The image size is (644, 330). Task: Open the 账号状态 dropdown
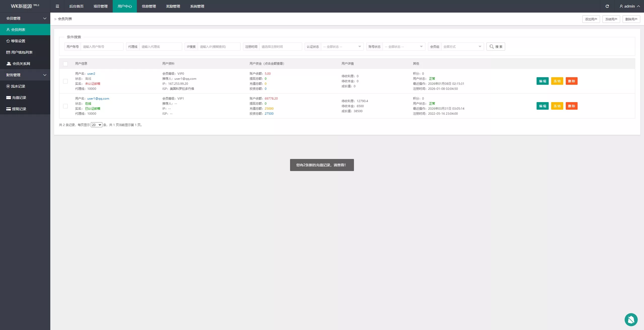coord(404,47)
